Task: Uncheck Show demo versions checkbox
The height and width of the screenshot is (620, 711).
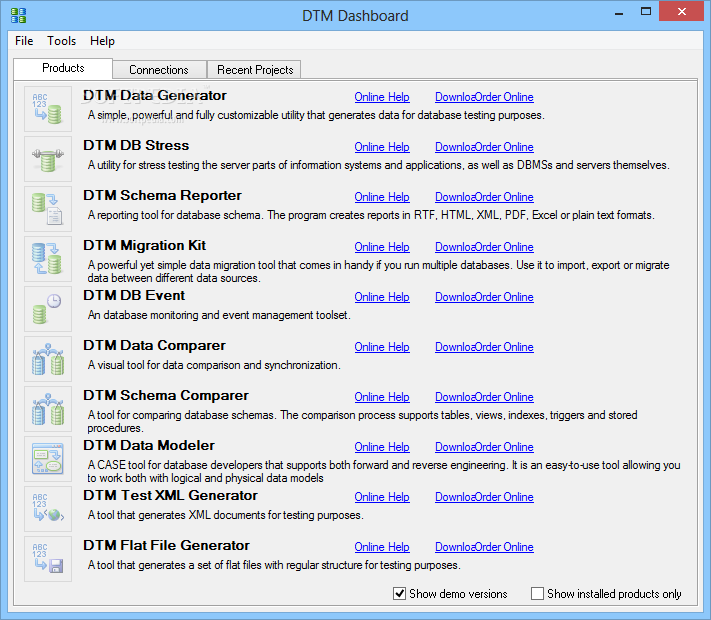Action: point(399,593)
